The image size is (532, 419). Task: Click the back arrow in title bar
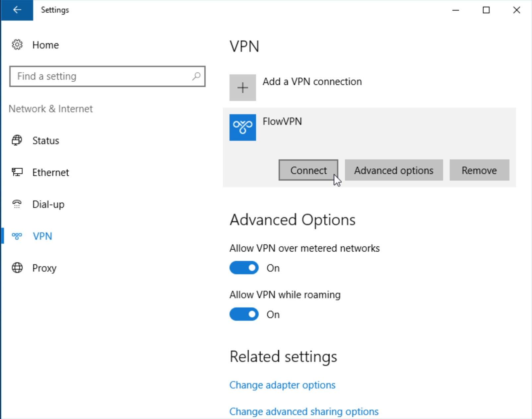click(x=17, y=10)
